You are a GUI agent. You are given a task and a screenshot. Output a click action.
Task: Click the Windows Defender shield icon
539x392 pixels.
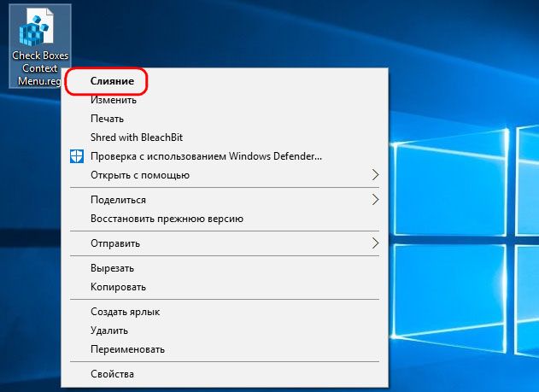click(77, 156)
